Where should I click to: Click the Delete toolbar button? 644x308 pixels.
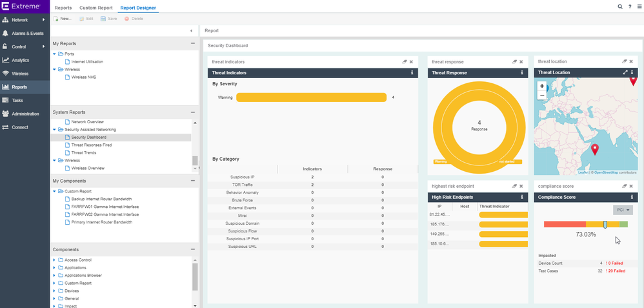click(134, 19)
